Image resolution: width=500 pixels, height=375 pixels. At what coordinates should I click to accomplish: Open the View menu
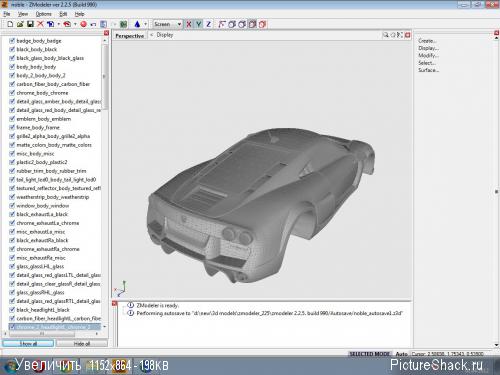click(x=23, y=14)
